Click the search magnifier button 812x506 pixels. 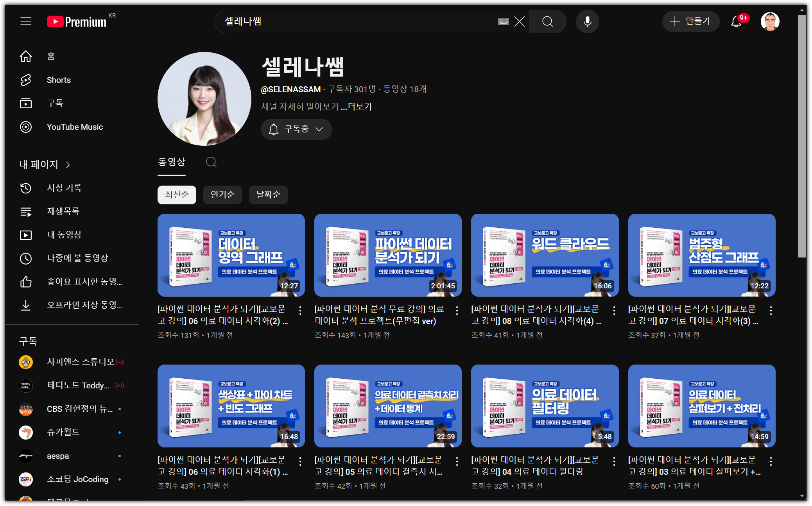[x=547, y=21]
